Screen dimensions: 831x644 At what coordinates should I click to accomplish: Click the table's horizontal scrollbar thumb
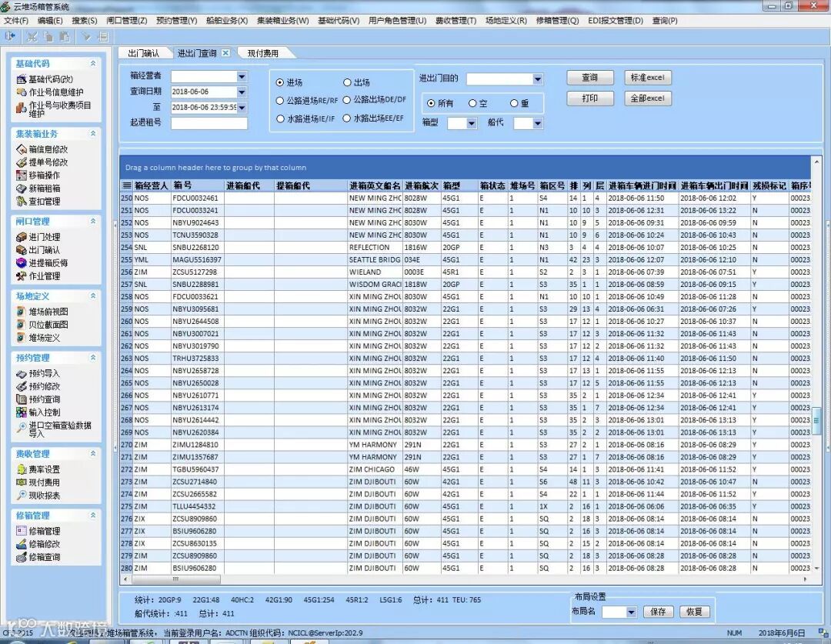pos(175,579)
